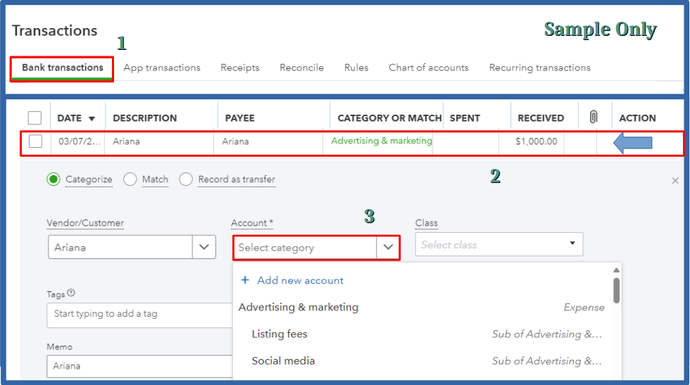The width and height of the screenshot is (690, 385).
Task: Click the DESCRIPTION column header
Action: [x=145, y=118]
